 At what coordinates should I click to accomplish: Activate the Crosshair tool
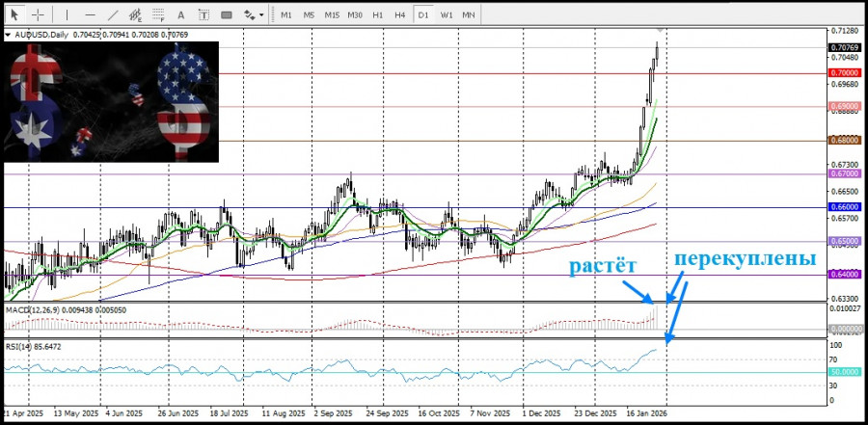point(38,15)
